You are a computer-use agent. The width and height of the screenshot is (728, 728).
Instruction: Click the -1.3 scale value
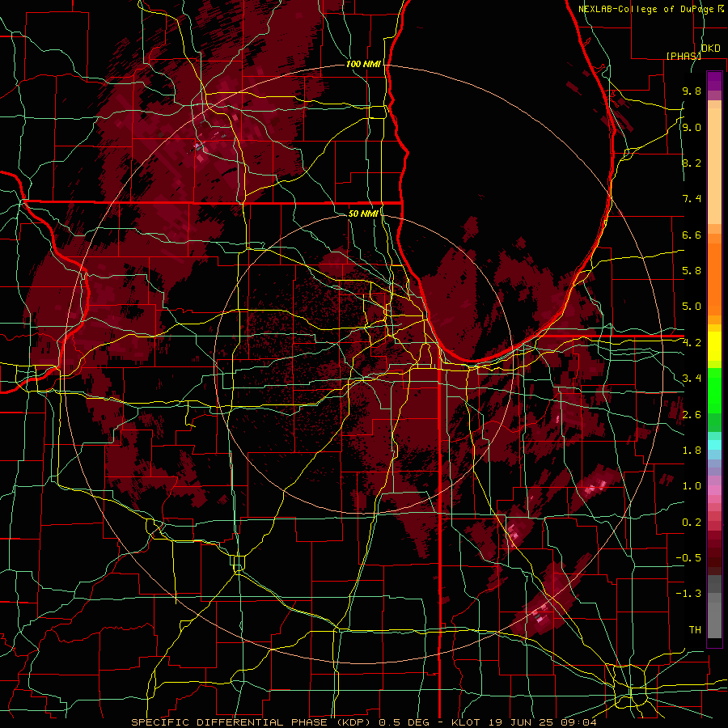tap(688, 594)
